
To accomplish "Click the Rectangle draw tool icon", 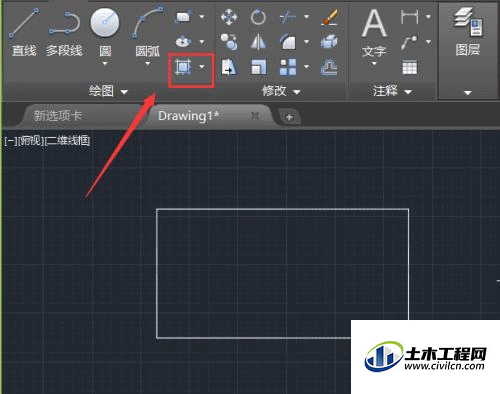I will (x=183, y=16).
